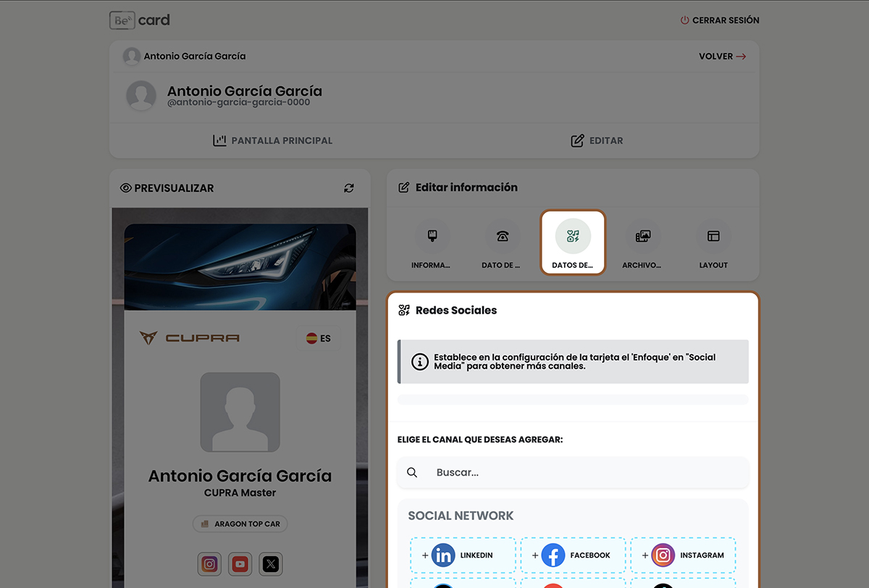Click YouTube icon in card preview

pyautogui.click(x=240, y=564)
